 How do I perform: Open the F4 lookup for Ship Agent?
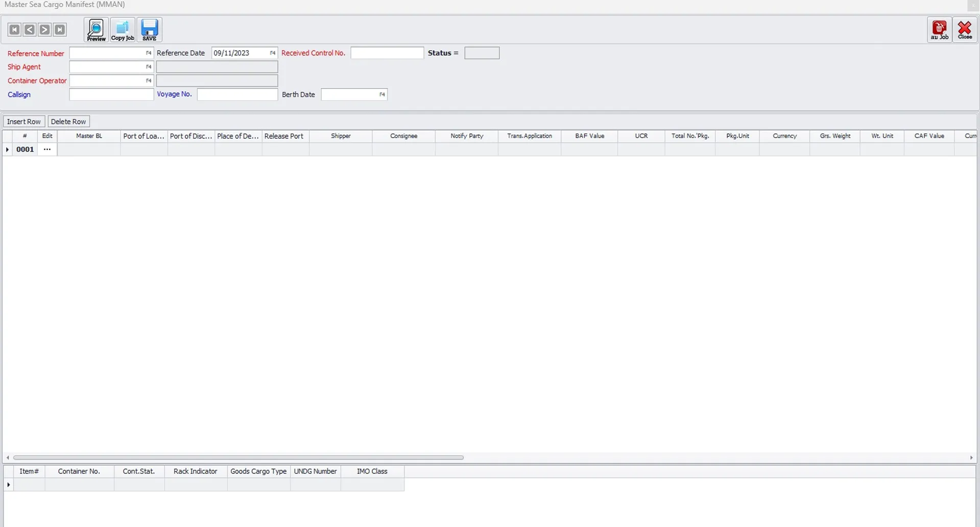(x=148, y=66)
